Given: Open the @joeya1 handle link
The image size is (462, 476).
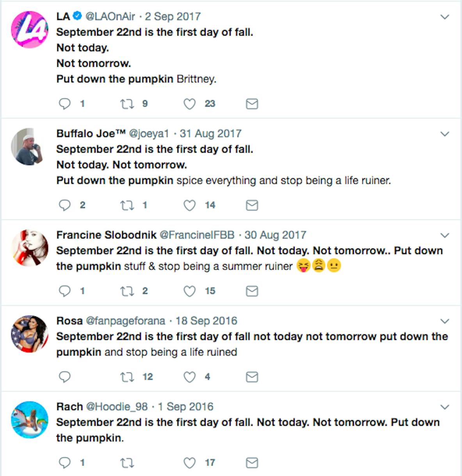Looking at the screenshot, I should click(149, 133).
